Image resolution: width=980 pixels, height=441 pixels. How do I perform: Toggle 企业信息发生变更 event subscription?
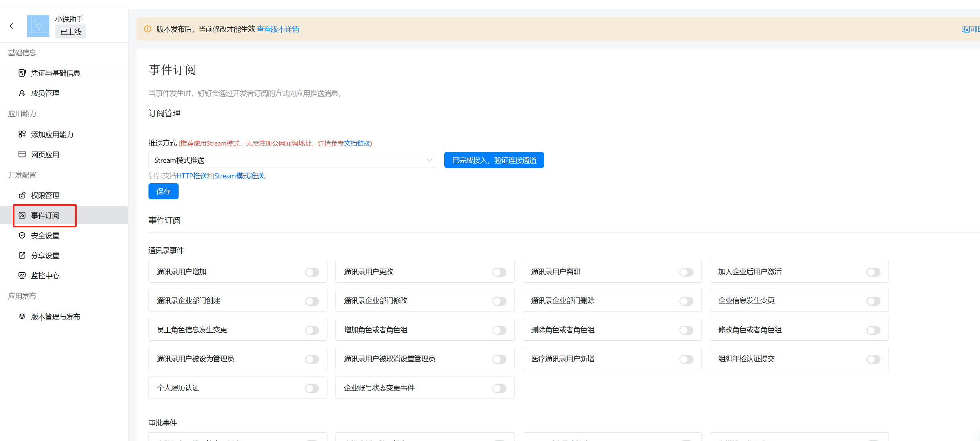(x=873, y=301)
